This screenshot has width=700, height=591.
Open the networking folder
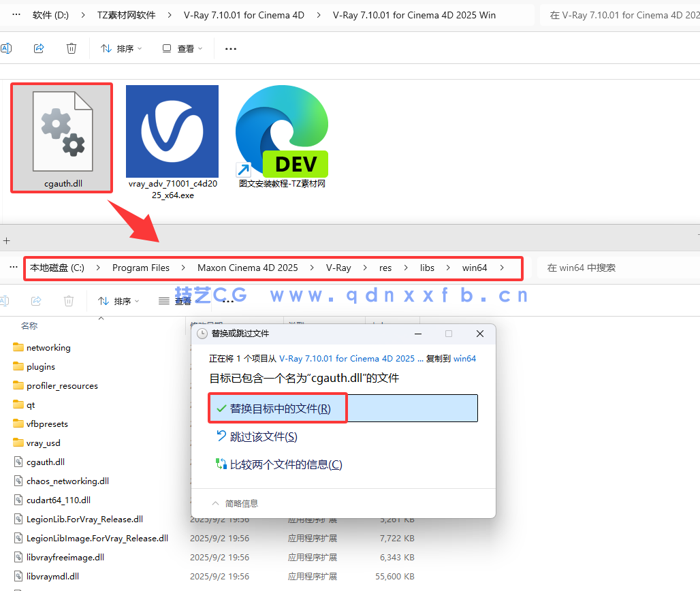[48, 347]
